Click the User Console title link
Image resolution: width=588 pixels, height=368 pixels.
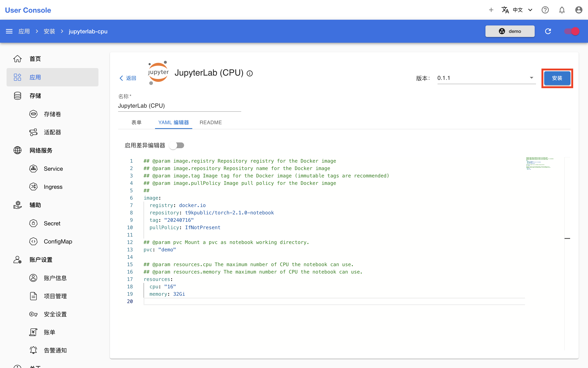click(28, 10)
